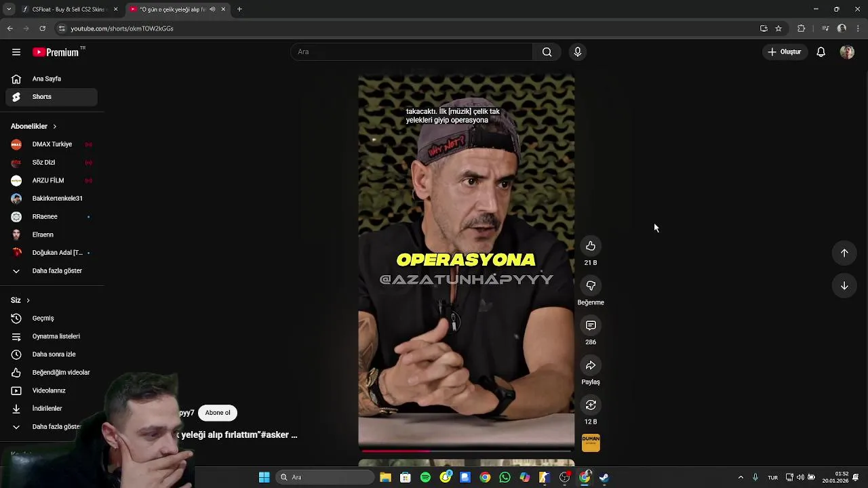Install app icon in address bar
Screen dimensions: 868x488
(764, 28)
